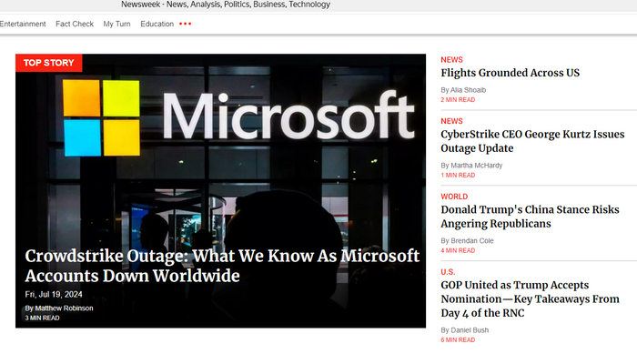637x364 pixels.
Task: Open NEWS category above CyberStrike CEO
Action: pyautogui.click(x=451, y=121)
